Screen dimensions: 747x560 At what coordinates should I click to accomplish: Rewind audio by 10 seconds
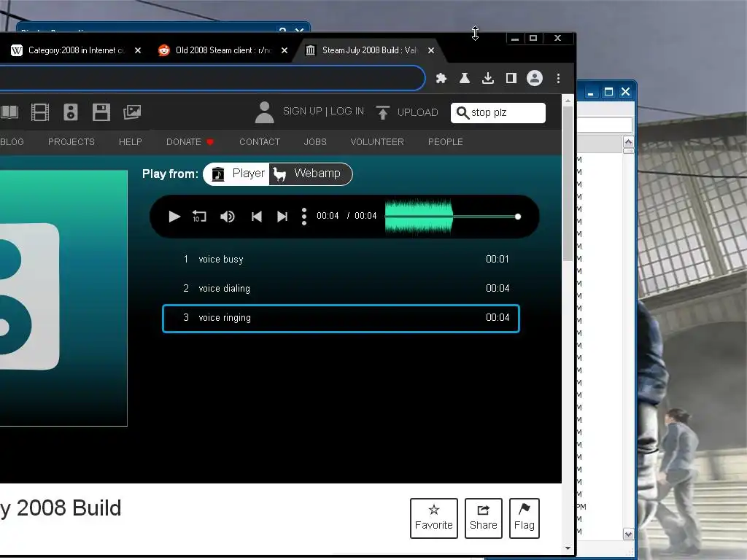(199, 217)
